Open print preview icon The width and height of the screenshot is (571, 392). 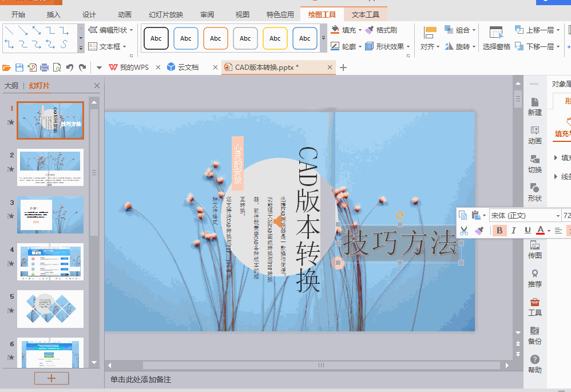pyautogui.click(x=57, y=68)
